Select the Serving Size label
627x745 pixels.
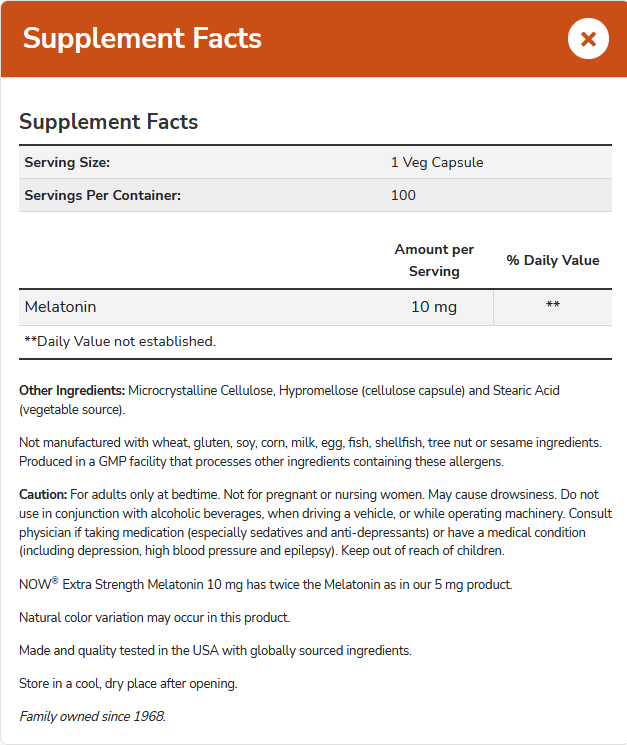coord(67,162)
